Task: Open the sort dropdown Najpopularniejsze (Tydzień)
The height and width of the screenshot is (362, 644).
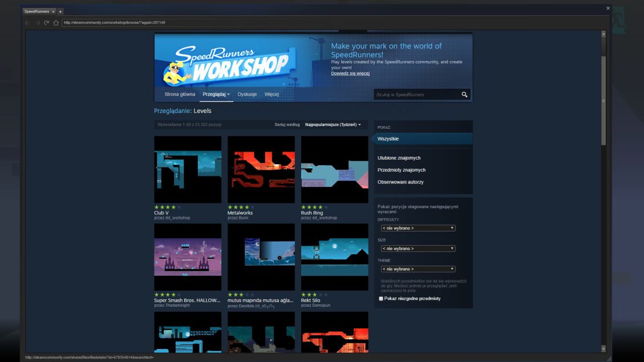Action: point(333,124)
